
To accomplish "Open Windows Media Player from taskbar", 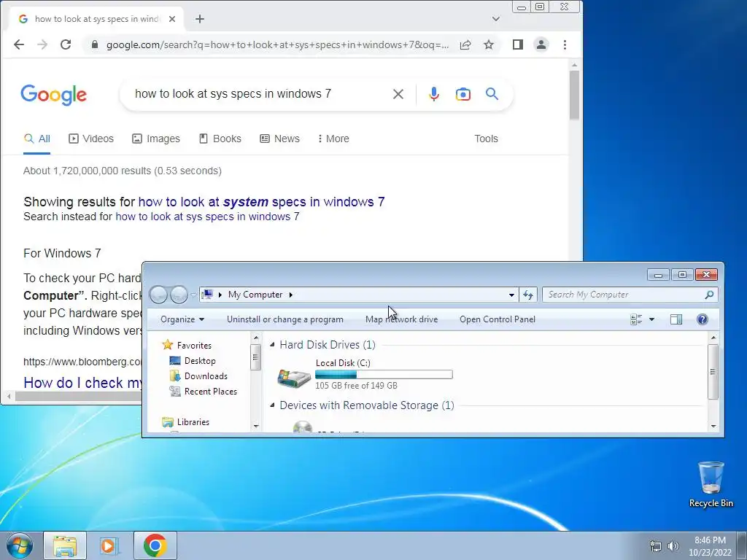I will point(109,545).
